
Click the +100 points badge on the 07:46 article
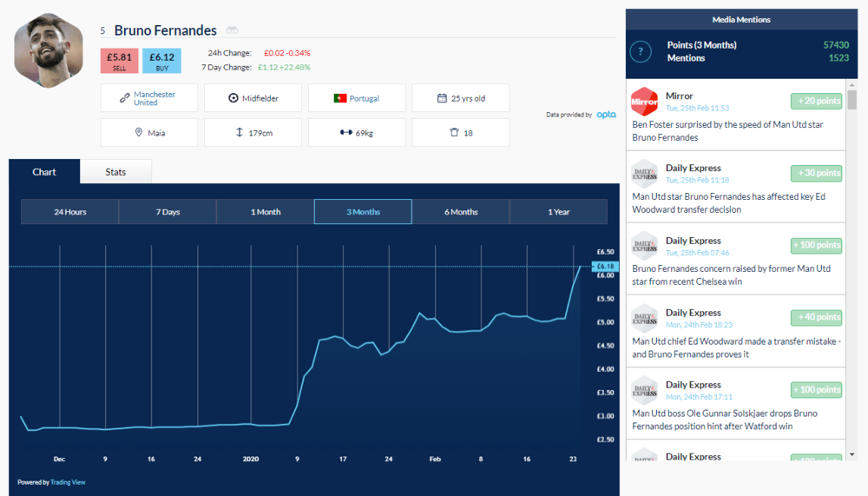[817, 245]
